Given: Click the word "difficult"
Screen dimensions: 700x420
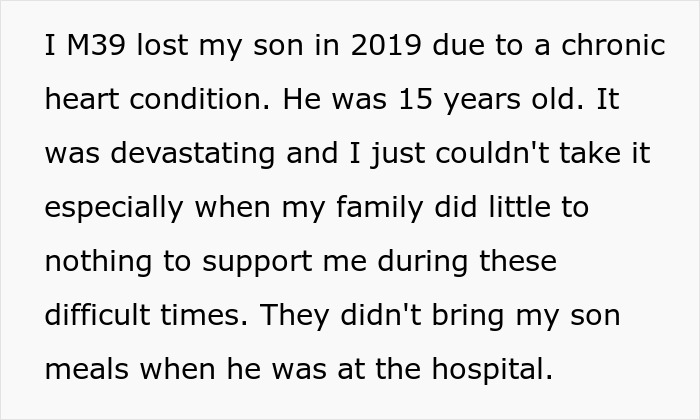Looking at the screenshot, I should [97, 317].
